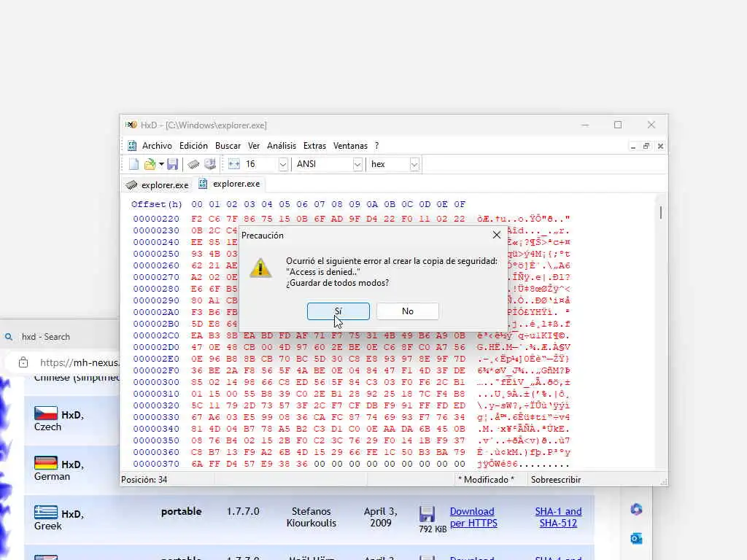The width and height of the screenshot is (747, 560).
Task: Open the Buscar menu
Action: tap(228, 146)
